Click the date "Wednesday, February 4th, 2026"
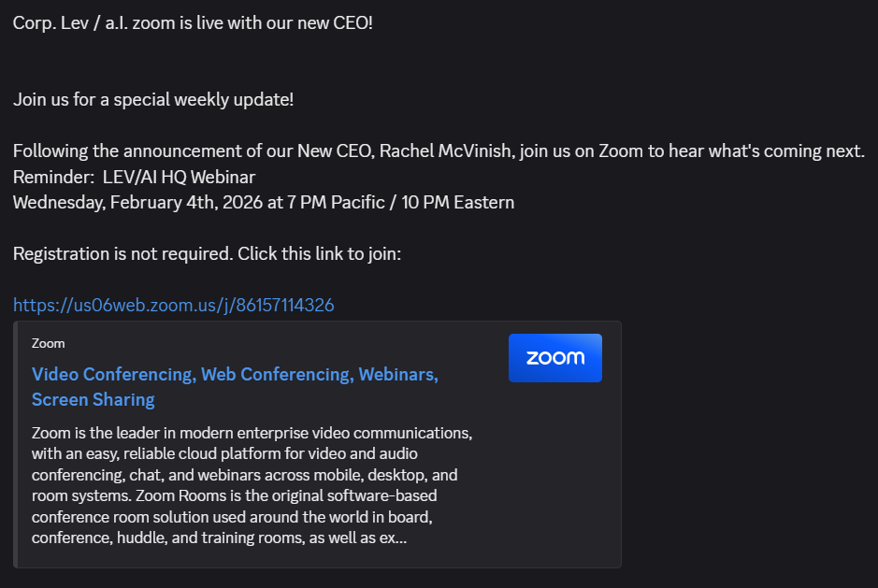The image size is (878, 588). (x=137, y=202)
